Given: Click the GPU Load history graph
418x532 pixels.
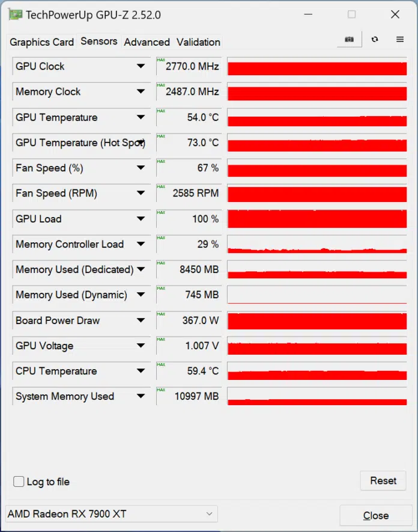Looking at the screenshot, I should click(x=317, y=219).
